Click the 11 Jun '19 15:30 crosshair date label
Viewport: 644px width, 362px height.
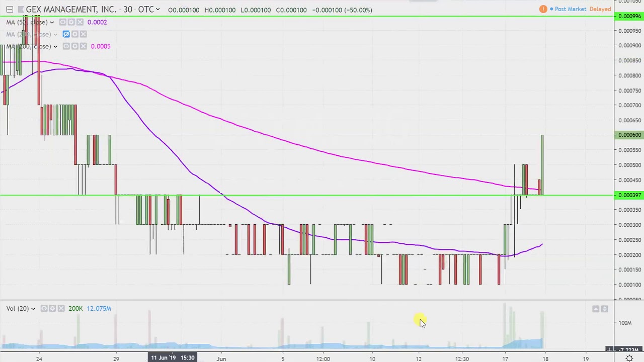tap(173, 357)
